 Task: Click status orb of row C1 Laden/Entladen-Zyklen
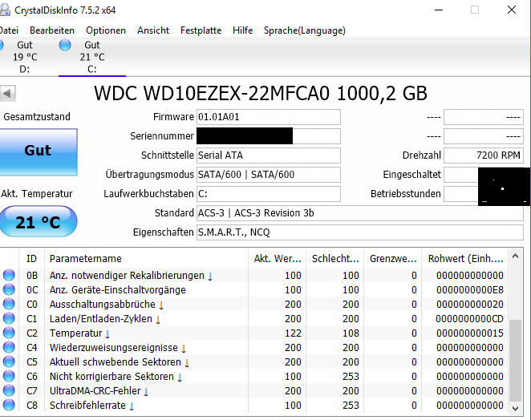coord(9,318)
